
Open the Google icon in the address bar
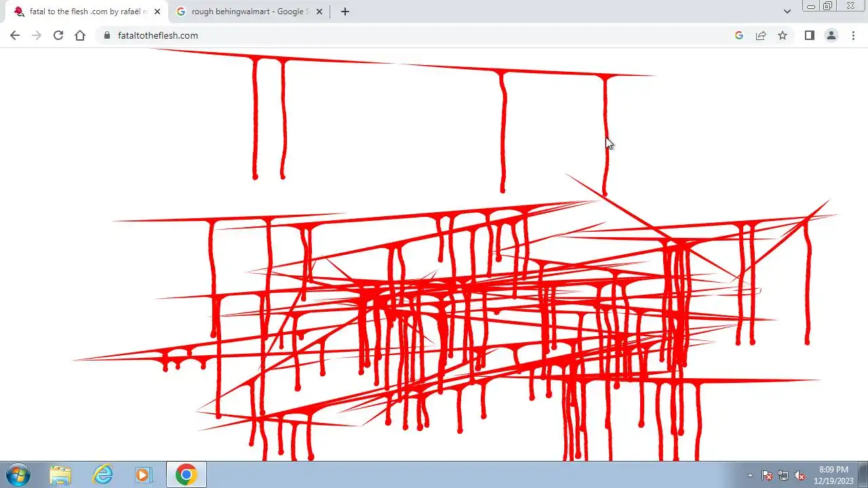pos(739,35)
